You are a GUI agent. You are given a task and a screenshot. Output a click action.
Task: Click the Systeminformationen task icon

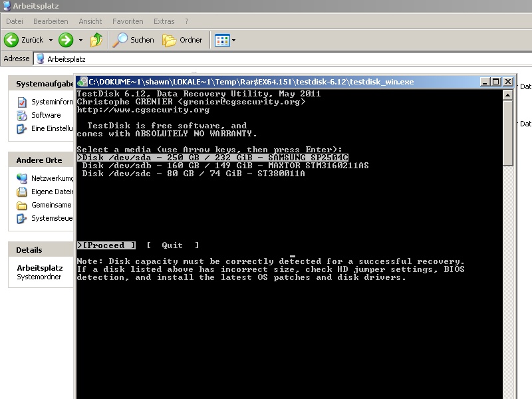(22, 102)
